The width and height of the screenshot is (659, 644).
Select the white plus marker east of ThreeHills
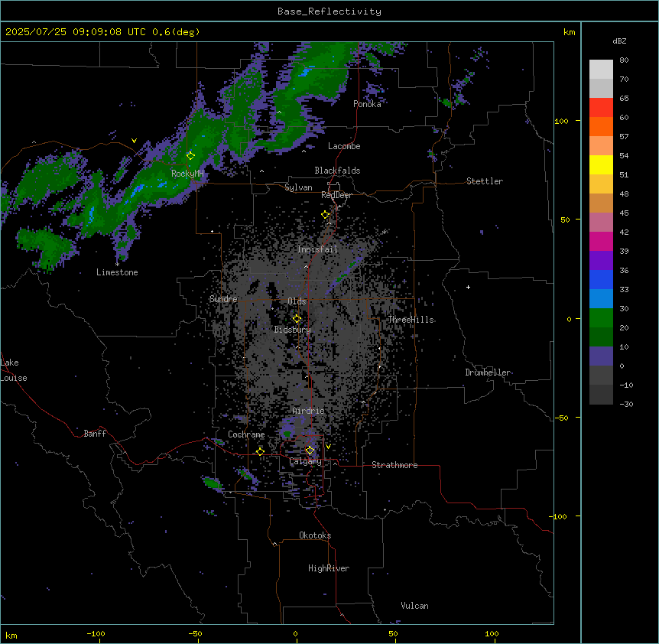point(468,287)
